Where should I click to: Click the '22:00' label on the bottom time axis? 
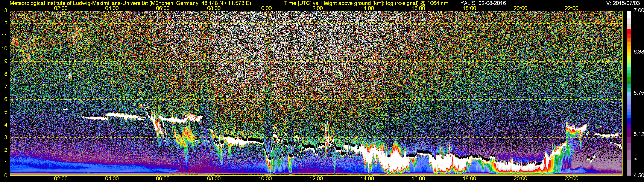click(x=571, y=179)
